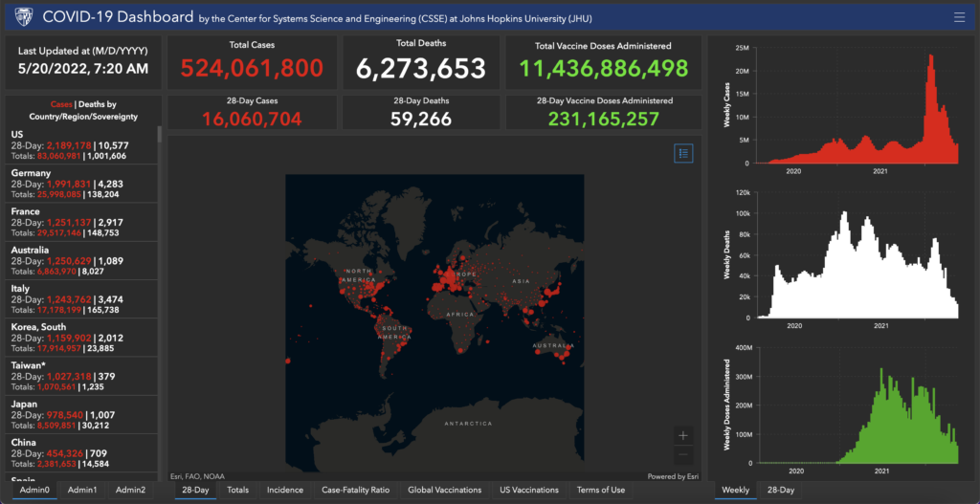Open the Case-Fatality Ratio tab
Screen dimensions: 980x504
[356, 490]
